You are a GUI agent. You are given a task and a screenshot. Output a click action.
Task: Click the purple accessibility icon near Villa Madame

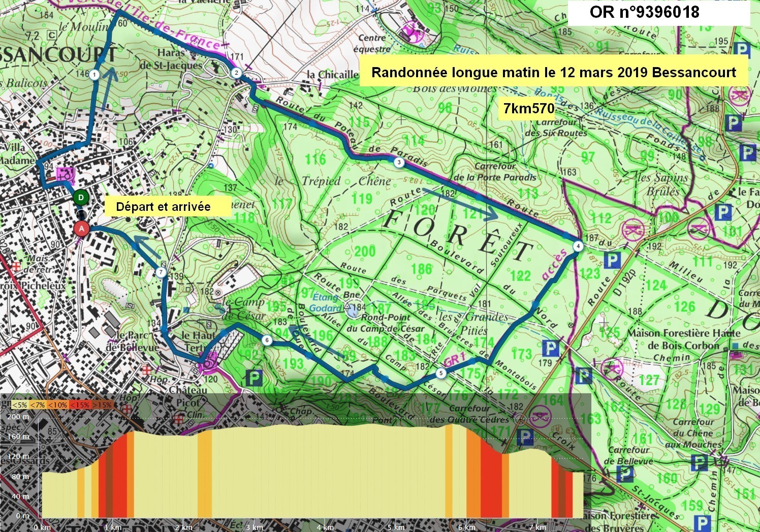click(x=66, y=175)
